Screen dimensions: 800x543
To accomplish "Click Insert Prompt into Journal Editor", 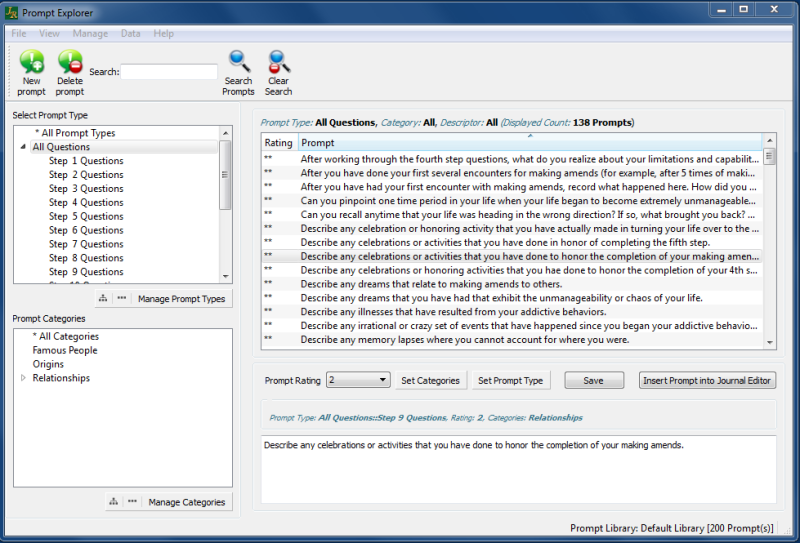I will point(709,380).
